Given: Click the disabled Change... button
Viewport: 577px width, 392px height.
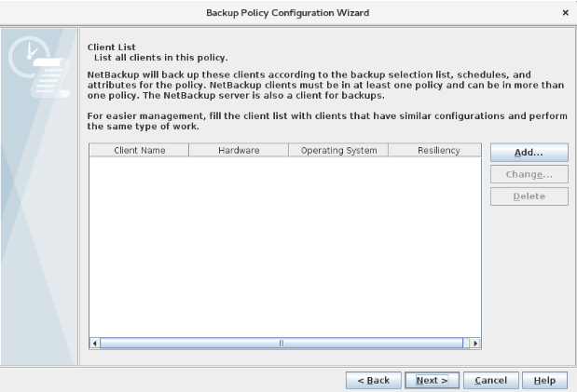Looking at the screenshot, I should (529, 174).
